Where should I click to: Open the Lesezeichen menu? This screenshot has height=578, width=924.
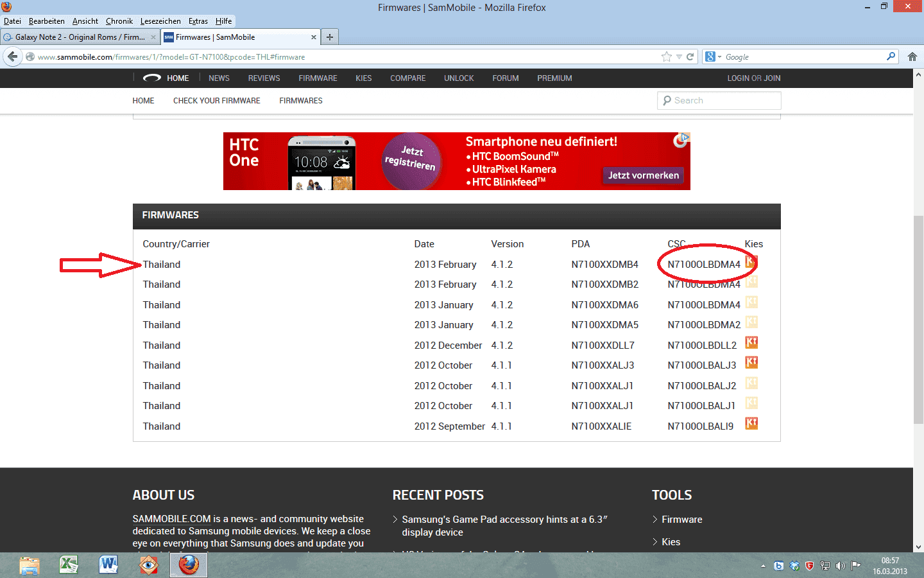click(160, 21)
